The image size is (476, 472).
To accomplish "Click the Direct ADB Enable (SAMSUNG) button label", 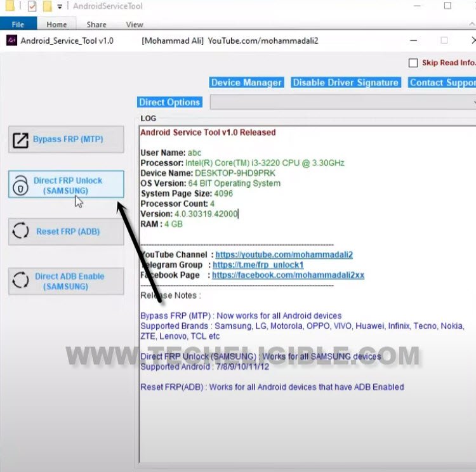I will (x=69, y=281).
